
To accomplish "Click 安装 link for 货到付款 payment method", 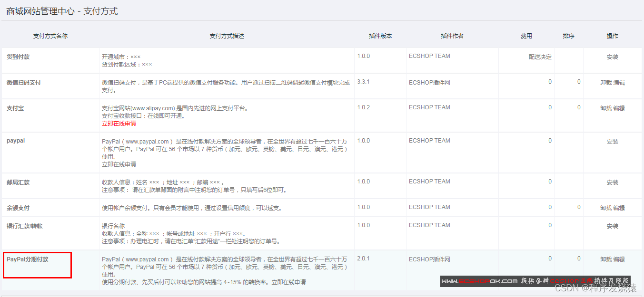I will (612, 56).
